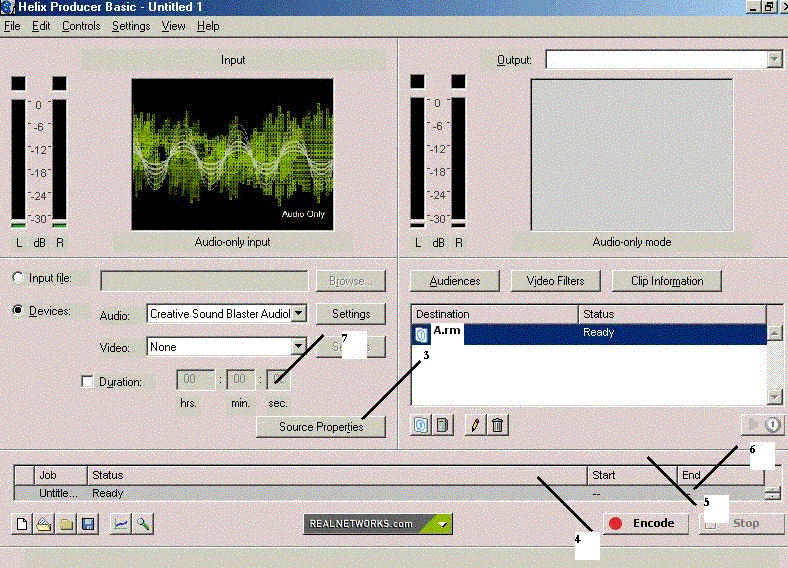Click the audio device Settings button
The width and height of the screenshot is (788, 568).
coord(351,314)
